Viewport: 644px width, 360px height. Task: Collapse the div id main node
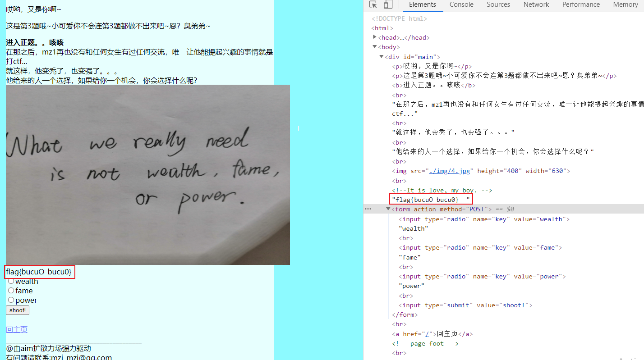tap(382, 57)
